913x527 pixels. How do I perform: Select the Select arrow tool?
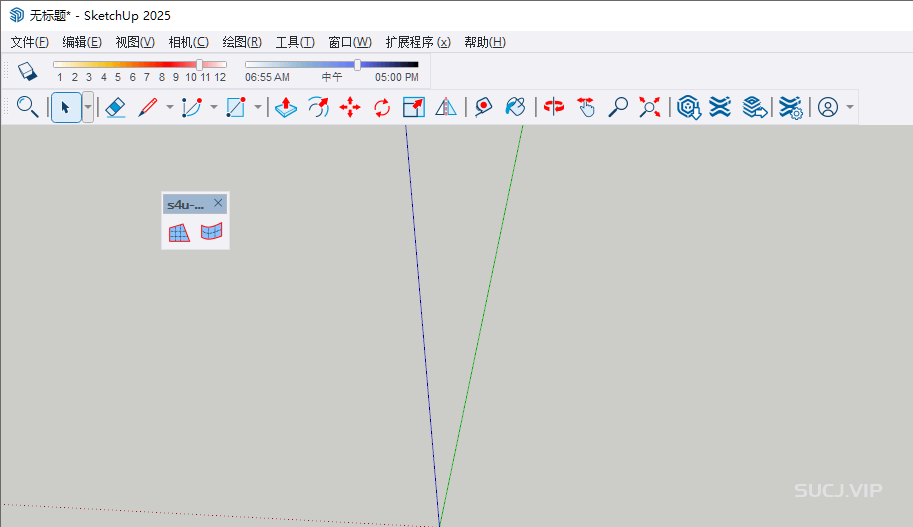pos(66,107)
